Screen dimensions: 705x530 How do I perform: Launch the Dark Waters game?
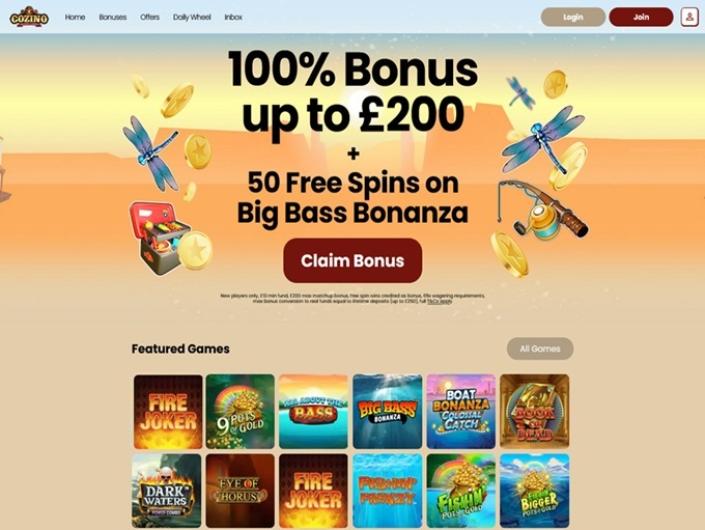(x=166, y=490)
